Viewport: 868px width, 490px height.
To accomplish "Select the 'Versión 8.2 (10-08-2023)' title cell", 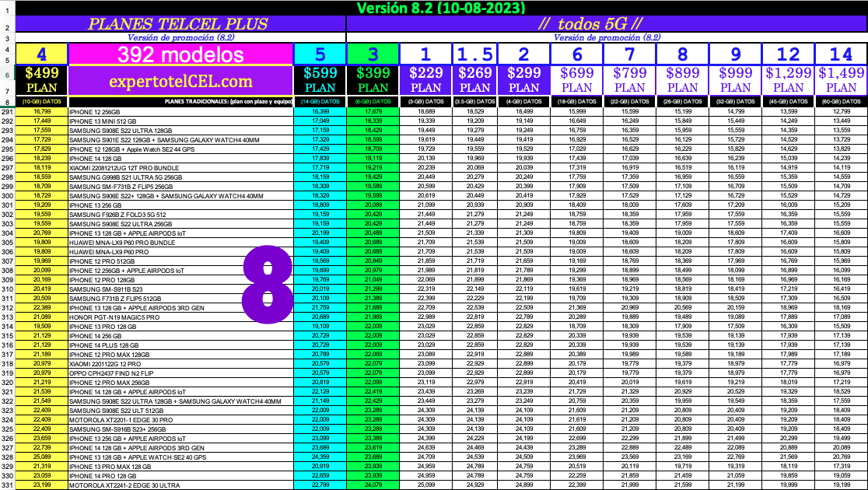I will coord(441,8).
